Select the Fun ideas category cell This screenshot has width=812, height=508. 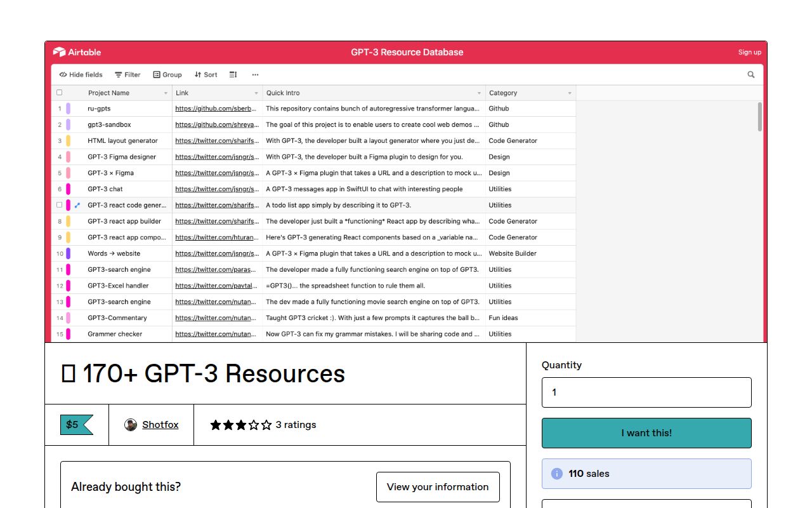point(531,318)
